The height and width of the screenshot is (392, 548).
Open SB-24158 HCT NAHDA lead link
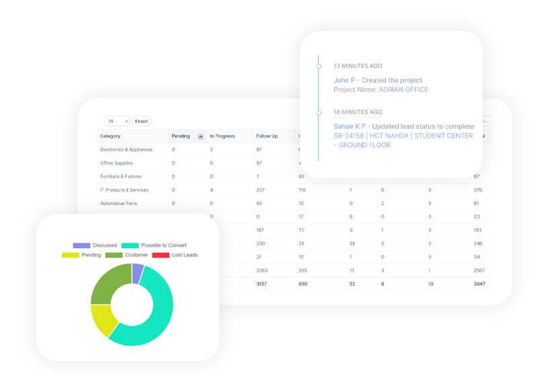[x=403, y=141]
